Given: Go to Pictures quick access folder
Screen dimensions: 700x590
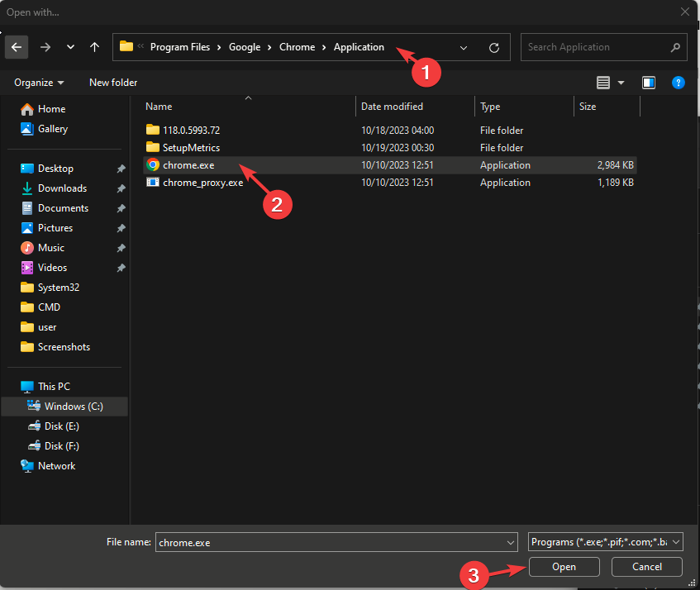Looking at the screenshot, I should (x=55, y=228).
